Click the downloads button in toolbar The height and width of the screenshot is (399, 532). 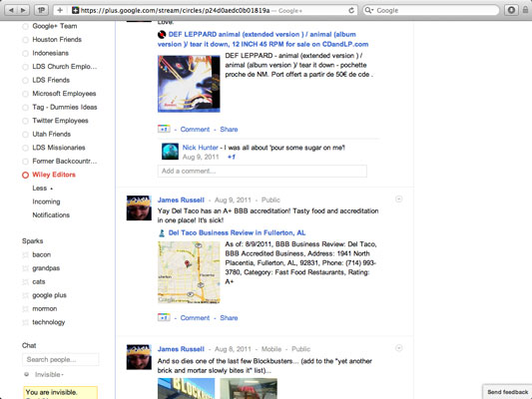(x=511, y=10)
